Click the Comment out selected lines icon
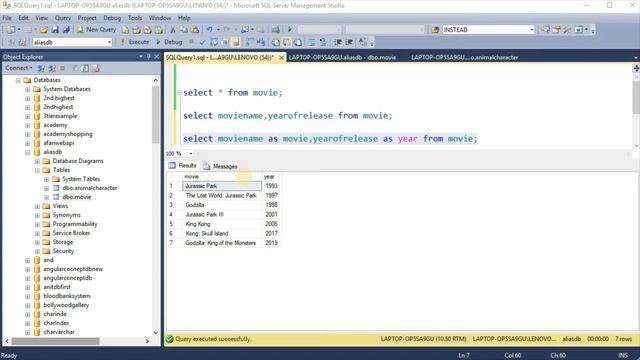Screen dimensions: 640x360 (312, 42)
